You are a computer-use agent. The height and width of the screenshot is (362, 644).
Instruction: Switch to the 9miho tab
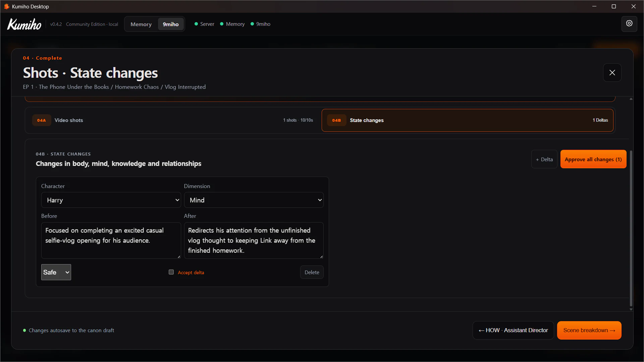[171, 24]
